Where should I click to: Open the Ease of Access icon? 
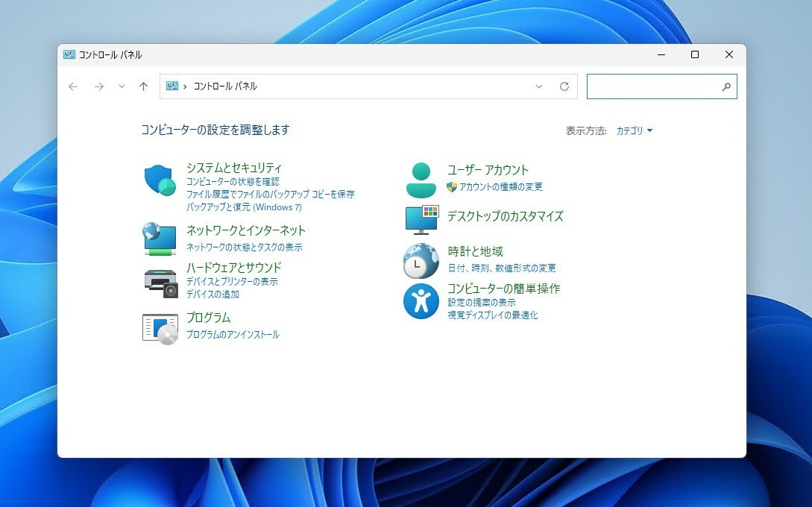click(x=421, y=301)
